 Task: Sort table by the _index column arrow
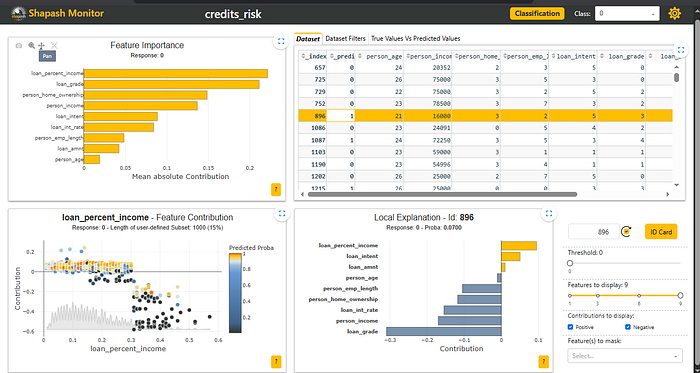(x=303, y=56)
